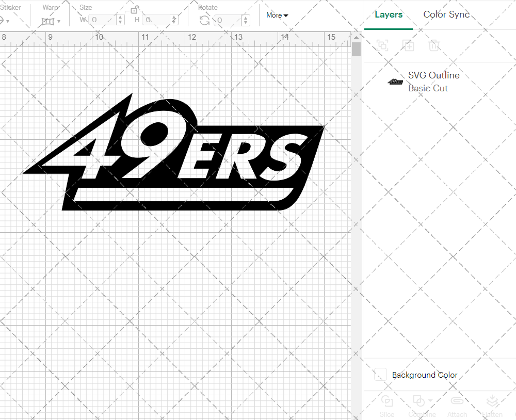Viewport: 516px width, 420px height.
Task: Click the Rotate value field
Action: (x=228, y=21)
